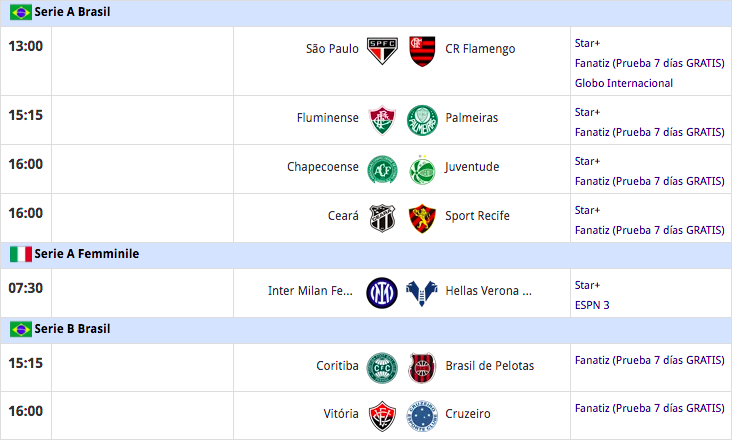
Task: Click the São Paulo club crest
Action: click(382, 50)
